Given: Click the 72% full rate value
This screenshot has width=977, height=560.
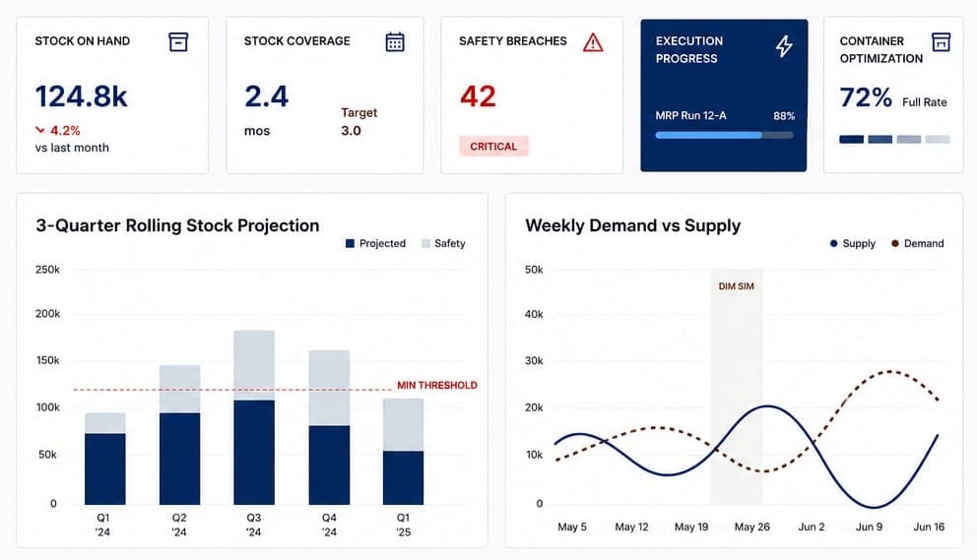Looking at the screenshot, I should (x=866, y=97).
